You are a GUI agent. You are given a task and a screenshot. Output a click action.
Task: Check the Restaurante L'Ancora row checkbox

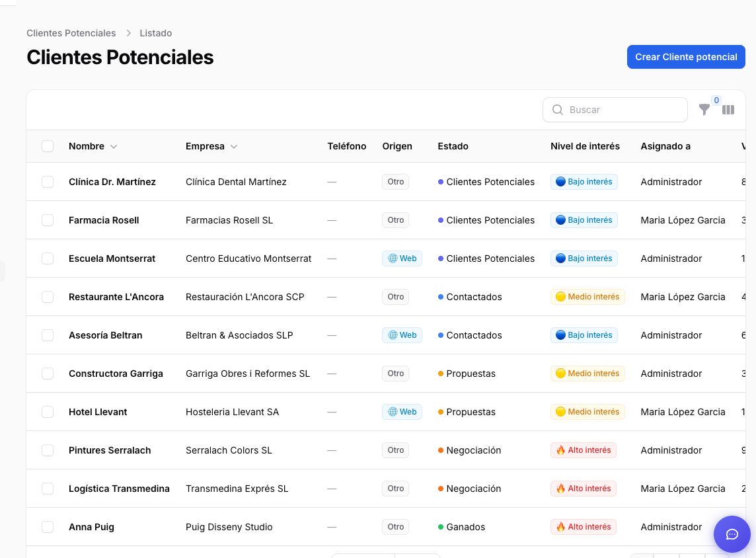pos(48,297)
